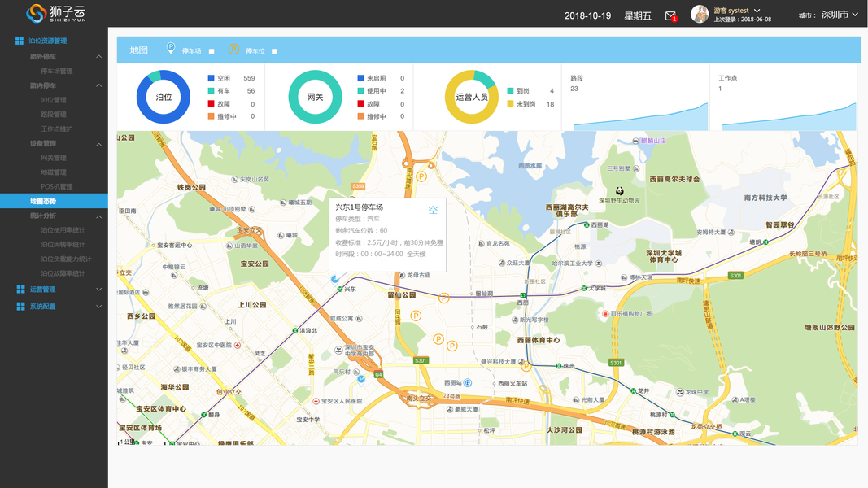The image size is (868, 488).
Task: Expand the 运营管理 menu chevron
Action: [x=98, y=289]
